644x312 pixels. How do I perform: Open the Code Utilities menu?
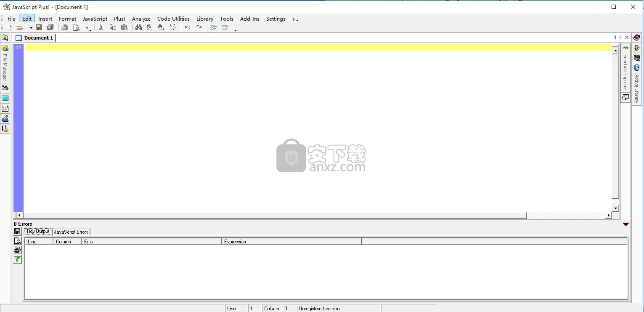click(x=173, y=19)
